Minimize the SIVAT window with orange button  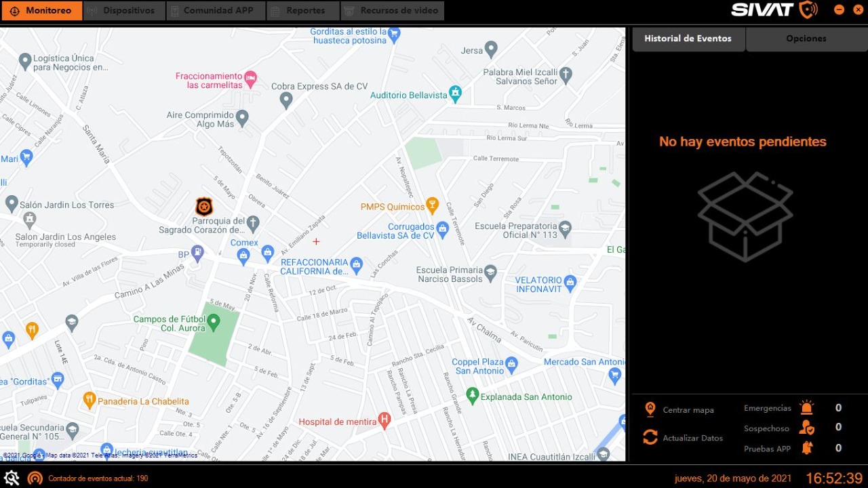[840, 9]
